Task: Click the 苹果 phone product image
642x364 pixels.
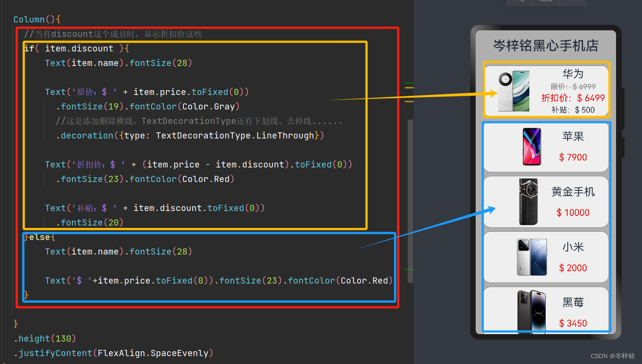Action: [x=532, y=147]
